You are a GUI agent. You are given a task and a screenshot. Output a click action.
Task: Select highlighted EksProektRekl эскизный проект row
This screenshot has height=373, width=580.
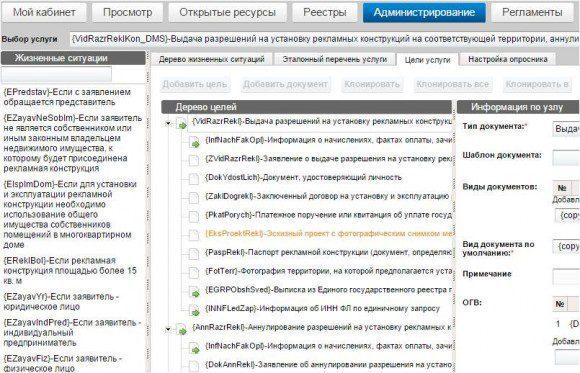point(328,234)
